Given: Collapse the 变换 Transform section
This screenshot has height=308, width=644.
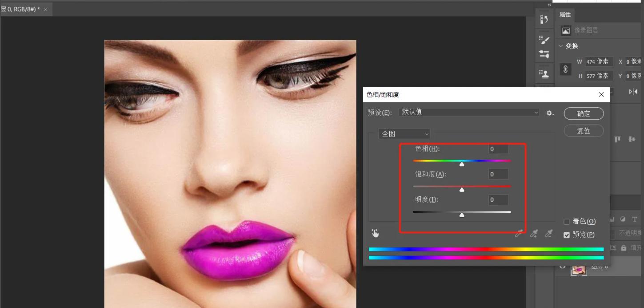Looking at the screenshot, I should [x=560, y=46].
